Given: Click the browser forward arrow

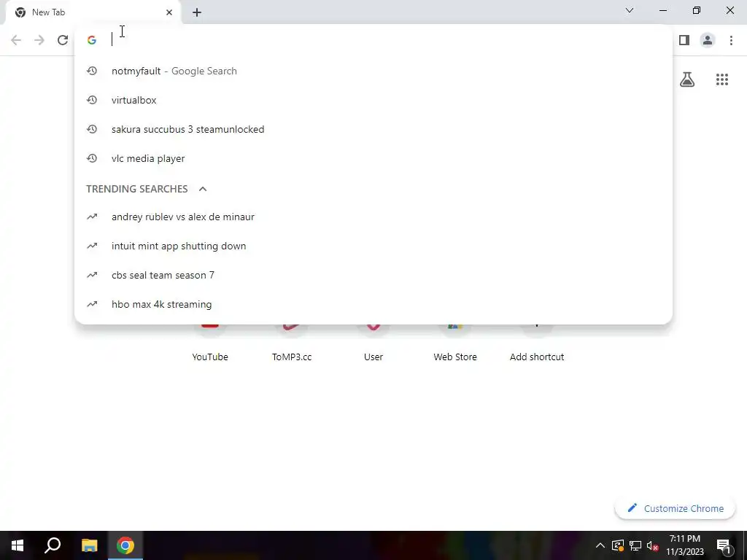Looking at the screenshot, I should 39,40.
